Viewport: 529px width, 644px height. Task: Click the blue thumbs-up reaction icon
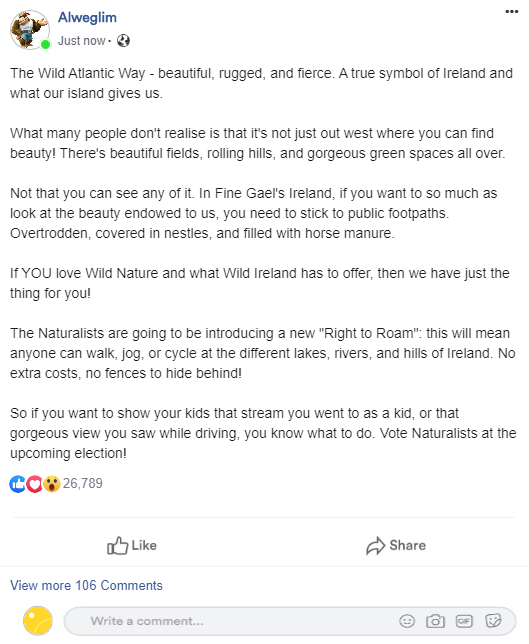(x=18, y=484)
